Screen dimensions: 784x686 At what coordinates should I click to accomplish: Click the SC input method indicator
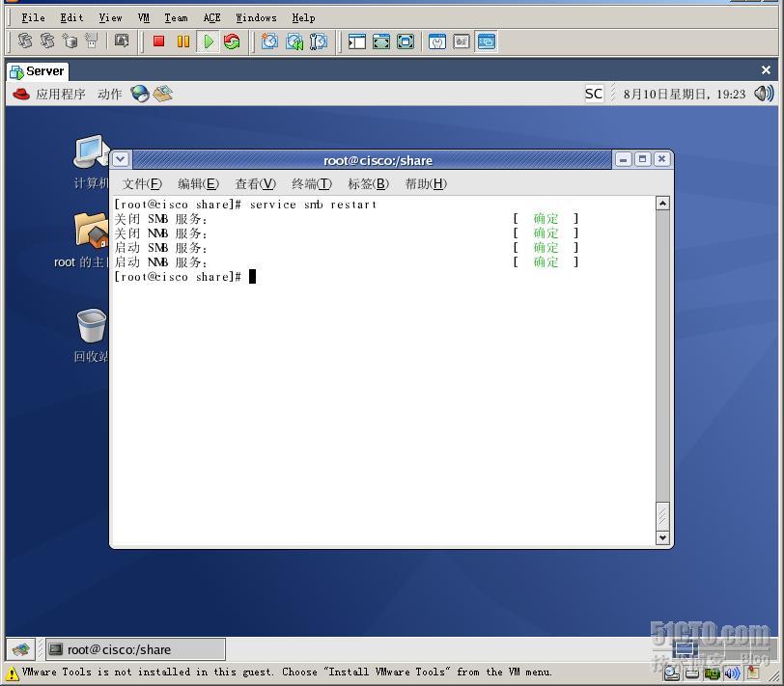[594, 94]
